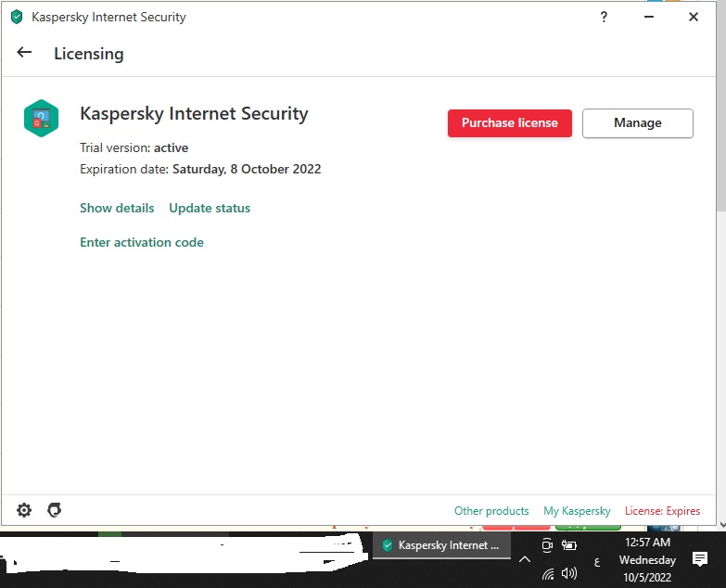Screen dimensions: 726x588
Task: Minimize the Kaspersky window
Action: point(649,17)
